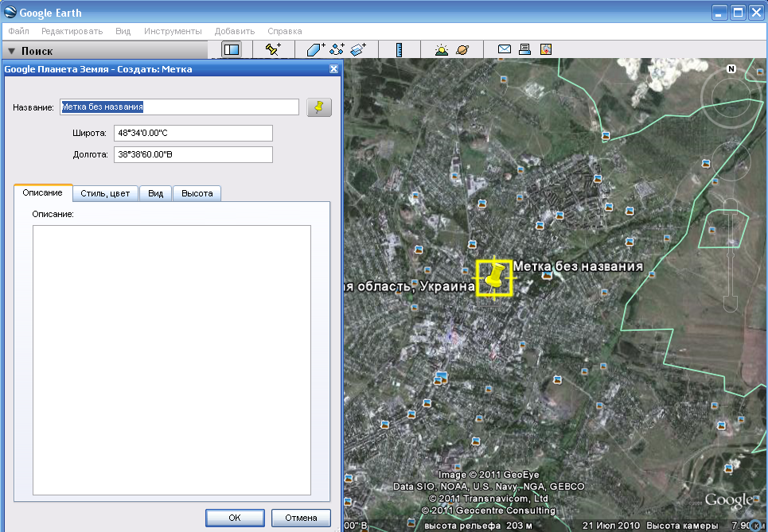Click the N north indicator on compass
Viewport: 768px width, 532px height.
pos(731,68)
